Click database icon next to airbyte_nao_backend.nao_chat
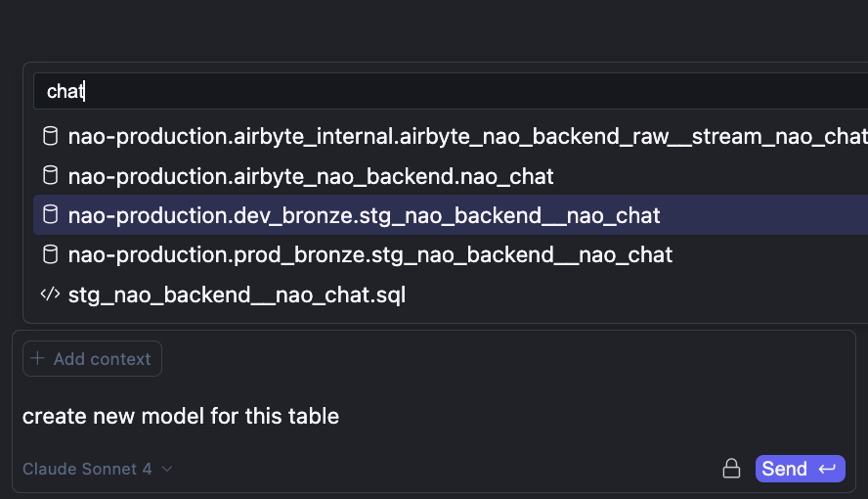Image resolution: width=868 pixels, height=499 pixels. click(x=50, y=176)
